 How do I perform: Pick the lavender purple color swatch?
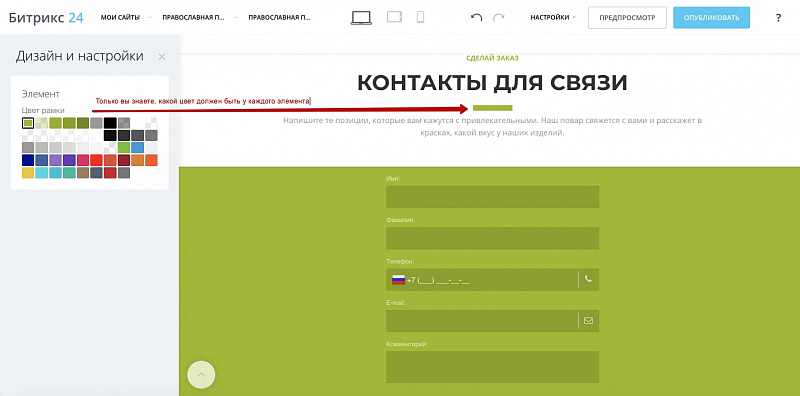click(56, 160)
